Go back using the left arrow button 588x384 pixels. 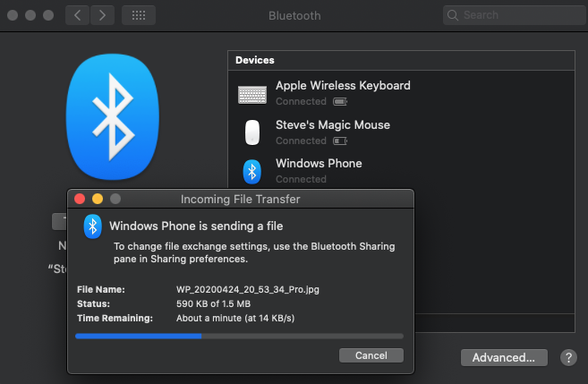click(77, 15)
